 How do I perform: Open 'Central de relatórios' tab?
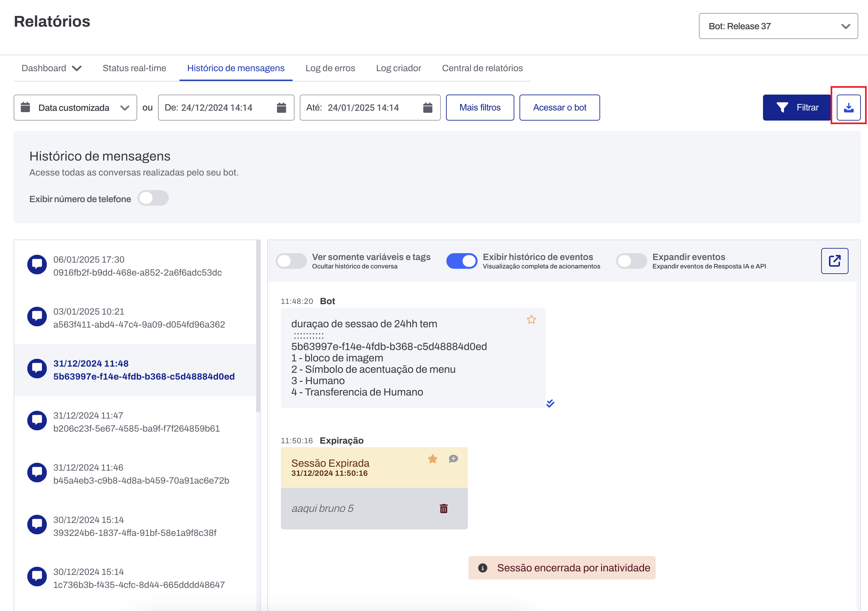pyautogui.click(x=482, y=68)
